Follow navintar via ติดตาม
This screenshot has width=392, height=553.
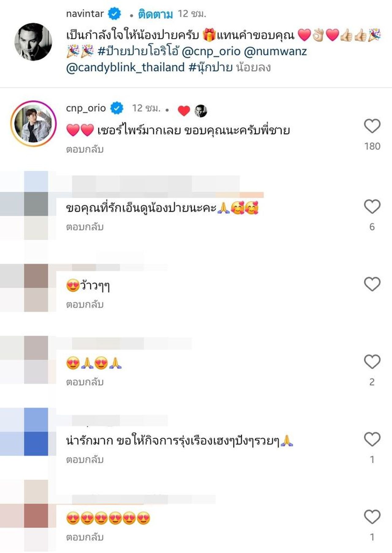[156, 14]
